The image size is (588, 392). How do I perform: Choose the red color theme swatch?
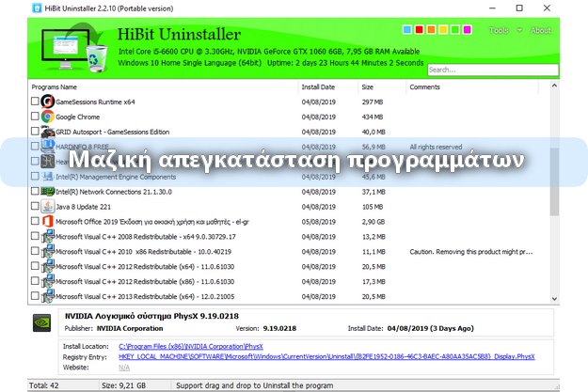[x=420, y=29]
